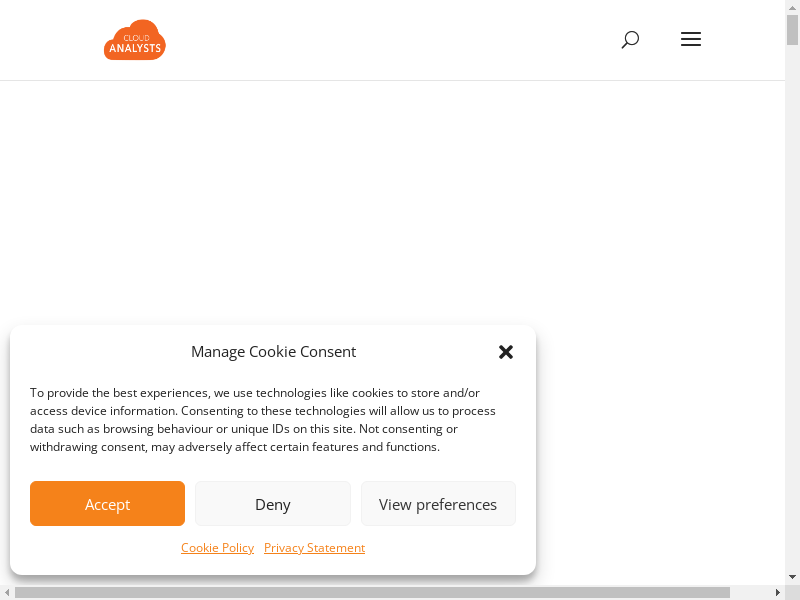The image size is (800, 600).
Task: Click vertical scrollbar track below the thumb
Action: tap(792, 300)
